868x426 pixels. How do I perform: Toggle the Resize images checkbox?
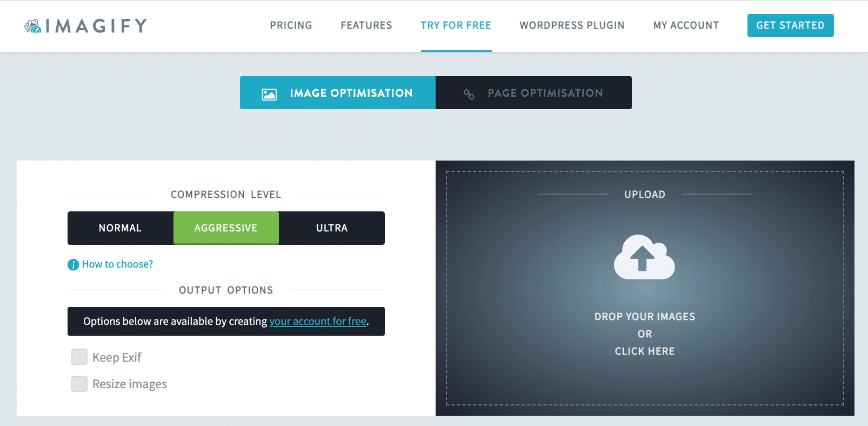(x=79, y=384)
